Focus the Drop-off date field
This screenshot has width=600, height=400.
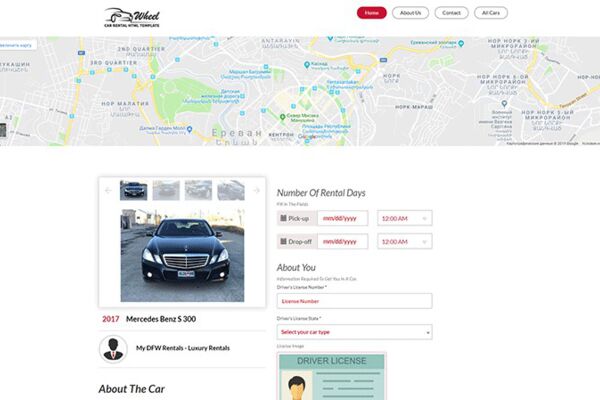(343, 242)
